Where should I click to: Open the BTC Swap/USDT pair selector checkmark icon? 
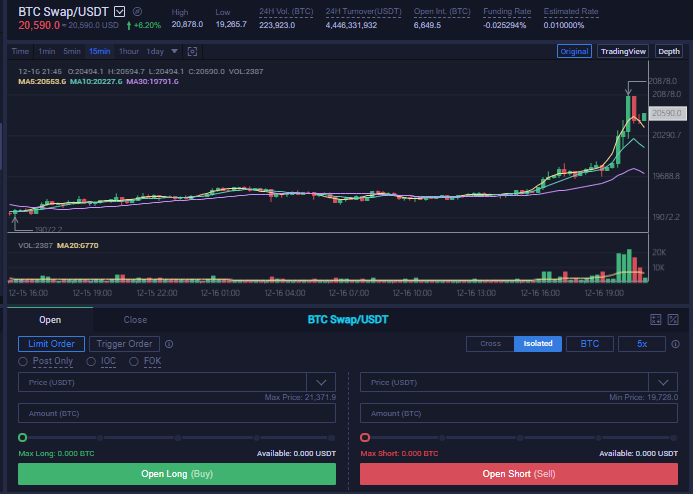[119, 11]
